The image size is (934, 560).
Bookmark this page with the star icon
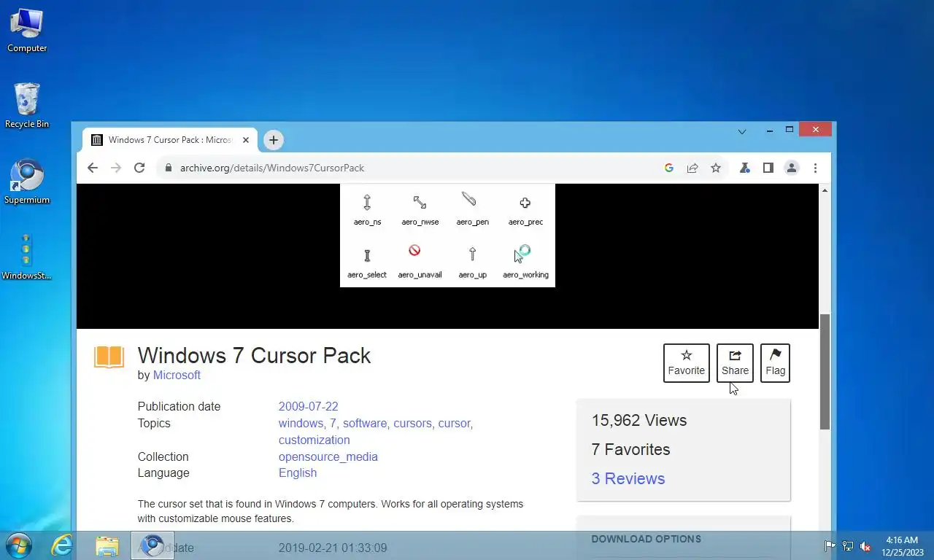click(716, 168)
